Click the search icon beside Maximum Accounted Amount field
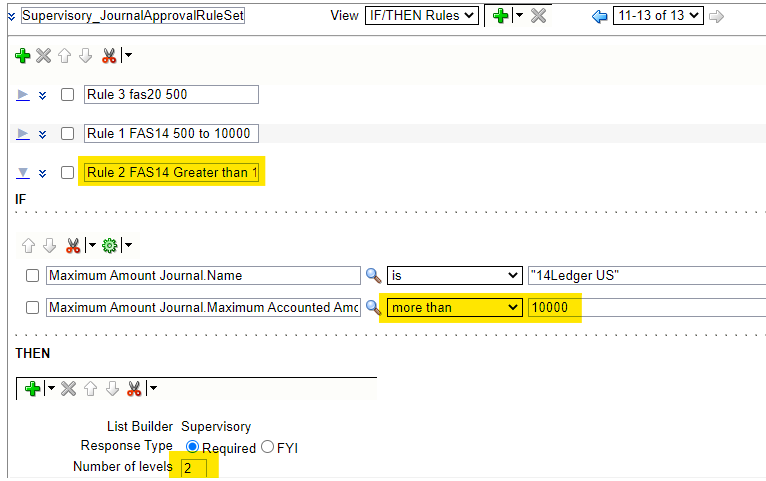Screen dimensions: 766x481 373,308
